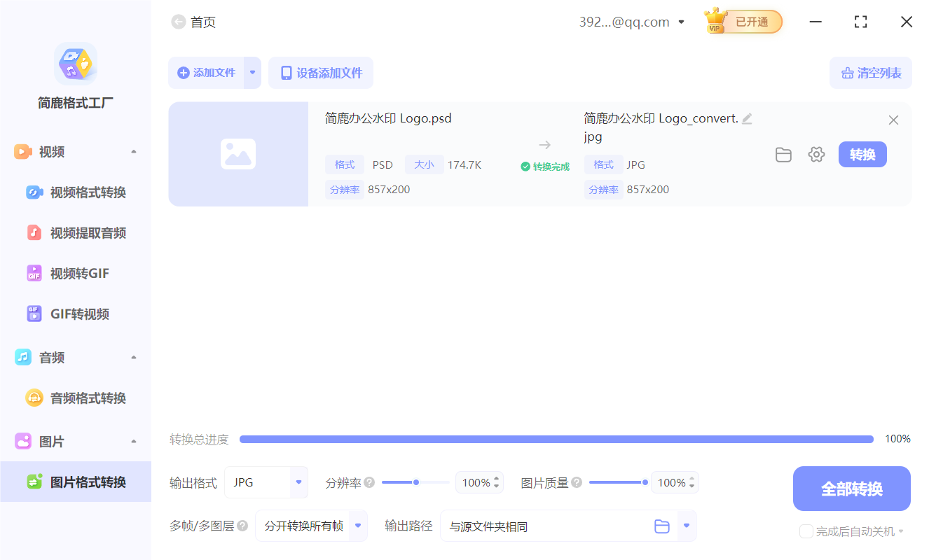Enable 完成后自动关机 checkbox
This screenshot has height=560, width=929.
[806, 531]
